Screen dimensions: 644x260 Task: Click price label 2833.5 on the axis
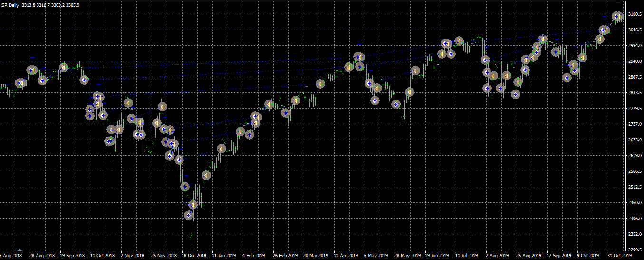pos(635,93)
